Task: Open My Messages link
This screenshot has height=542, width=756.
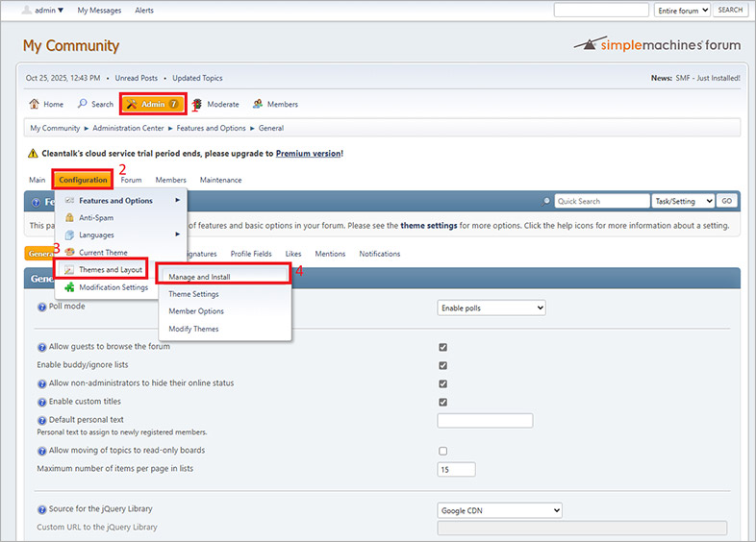Action: coord(99,11)
